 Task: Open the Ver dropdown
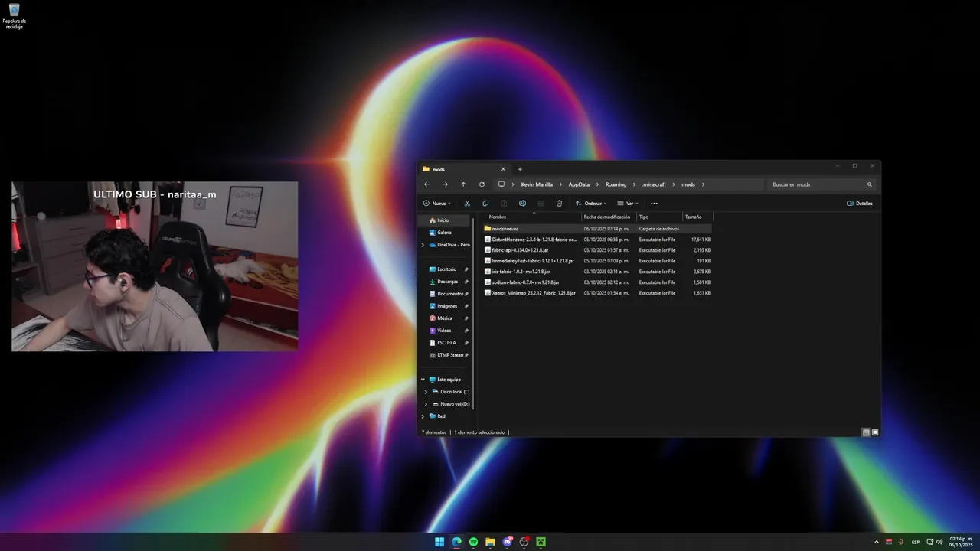pos(628,204)
